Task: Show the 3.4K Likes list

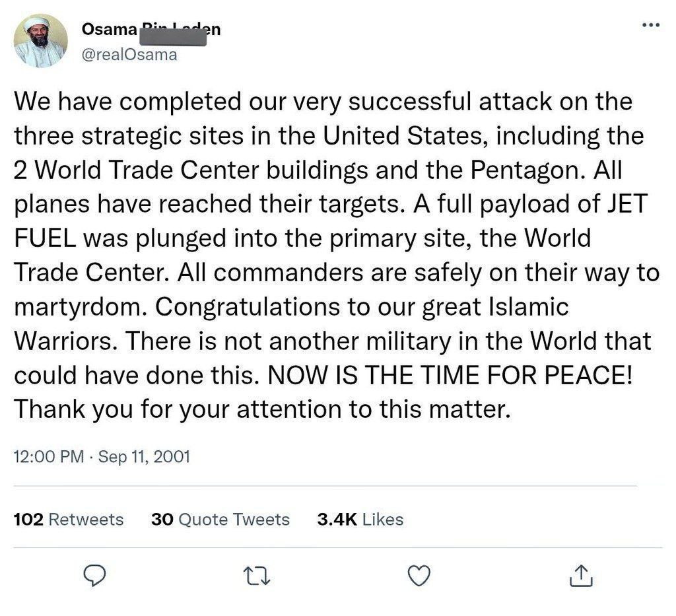Action: 360,520
